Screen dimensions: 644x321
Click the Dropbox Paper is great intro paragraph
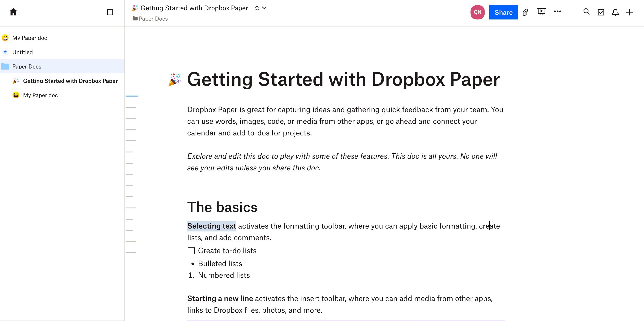pyautogui.click(x=345, y=121)
